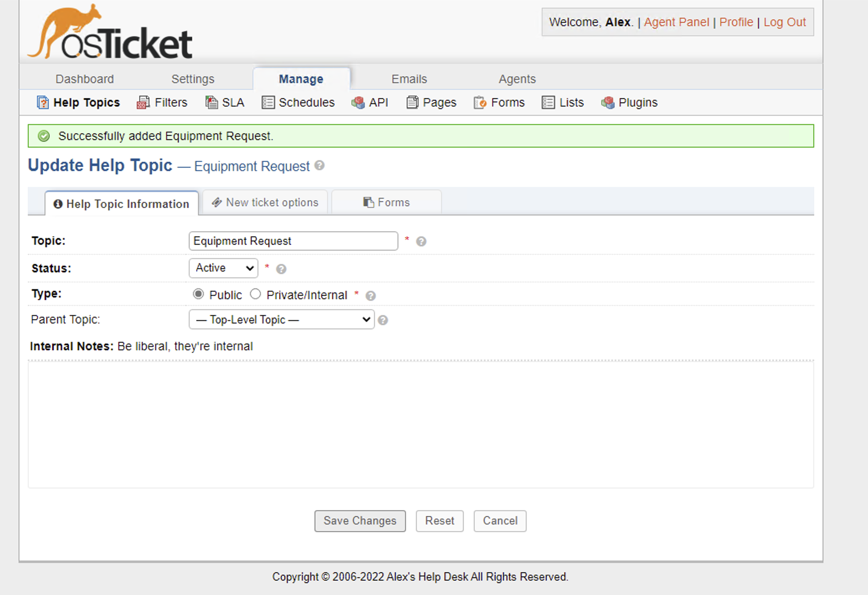Select the Public type radio button
The image size is (868, 595).
pos(198,294)
